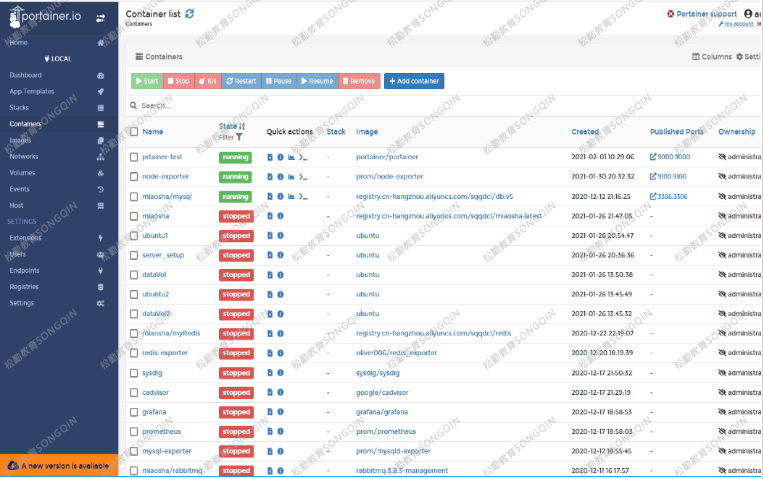
Task: Open Home in the sidebar
Action: 59,43
